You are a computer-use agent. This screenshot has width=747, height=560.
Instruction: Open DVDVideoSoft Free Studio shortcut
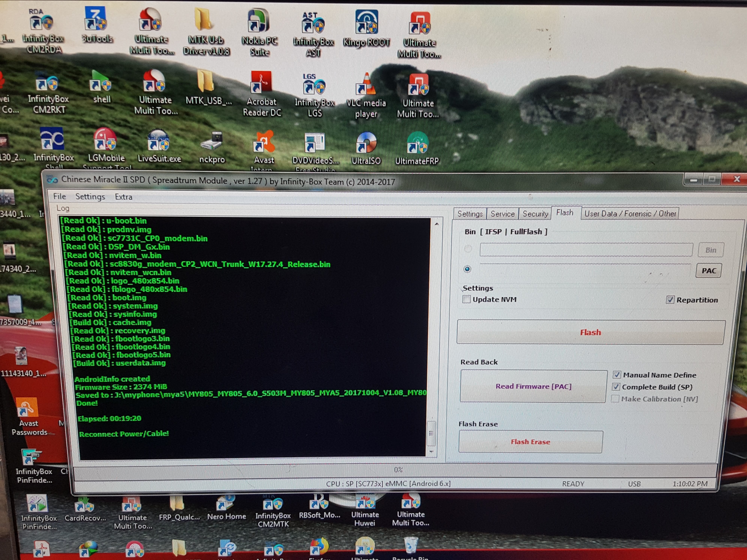click(x=315, y=152)
